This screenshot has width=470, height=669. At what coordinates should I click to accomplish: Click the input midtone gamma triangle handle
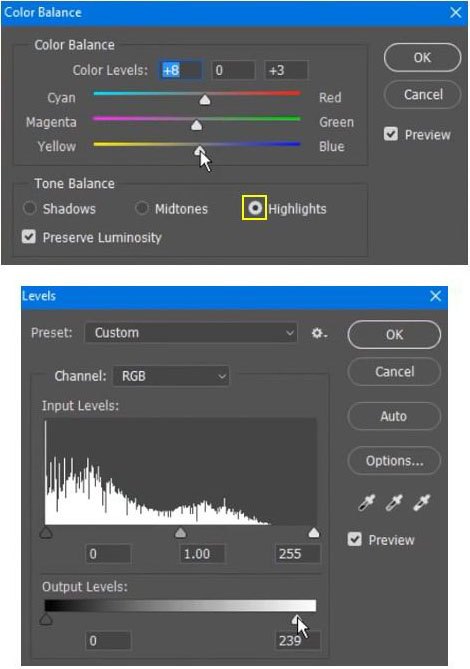coord(181,532)
